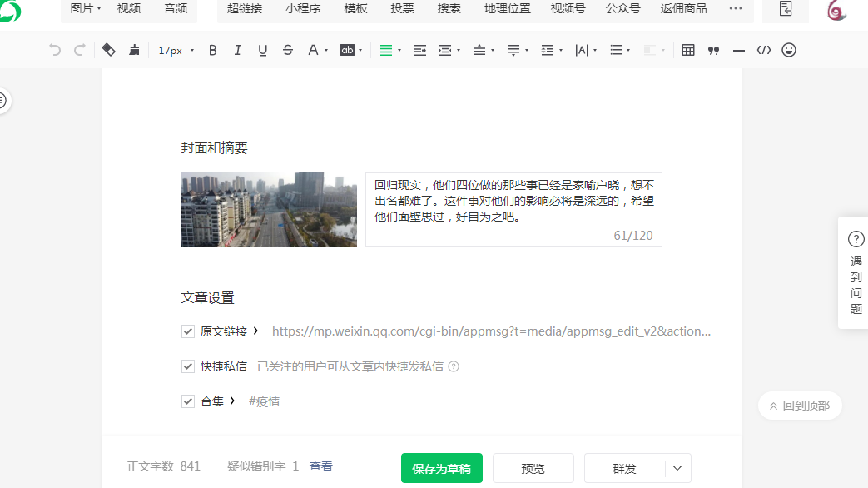Open the left side outline button
The image size is (868, 488).
(2, 101)
